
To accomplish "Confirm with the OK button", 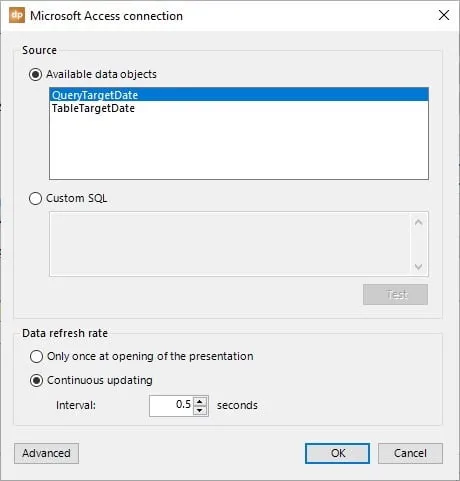I will point(337,453).
